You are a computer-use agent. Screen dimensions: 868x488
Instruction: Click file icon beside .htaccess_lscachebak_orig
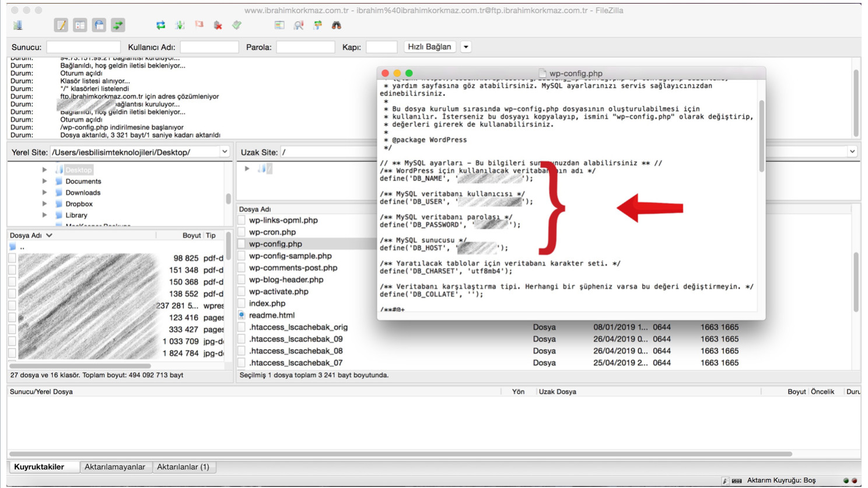(x=242, y=327)
